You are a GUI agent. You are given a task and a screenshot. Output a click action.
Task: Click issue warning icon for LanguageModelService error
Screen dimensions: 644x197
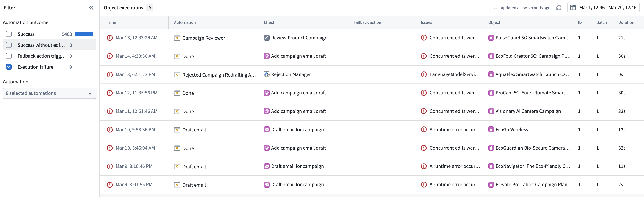click(x=424, y=74)
